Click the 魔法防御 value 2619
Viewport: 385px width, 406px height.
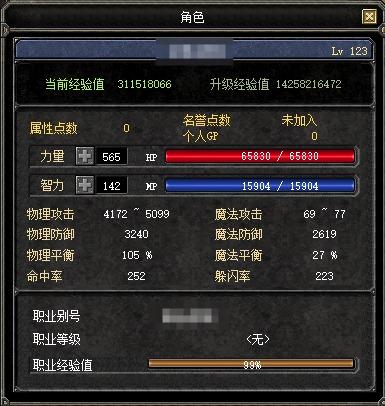324,234
